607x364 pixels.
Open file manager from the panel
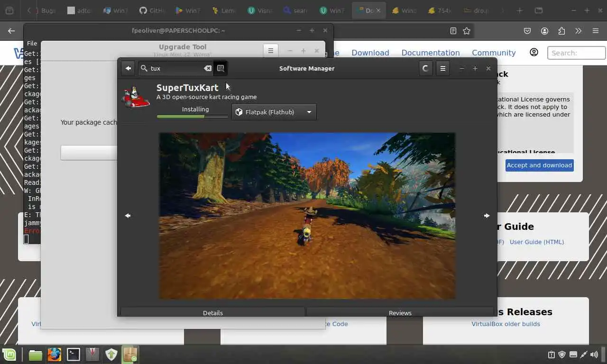(35, 355)
